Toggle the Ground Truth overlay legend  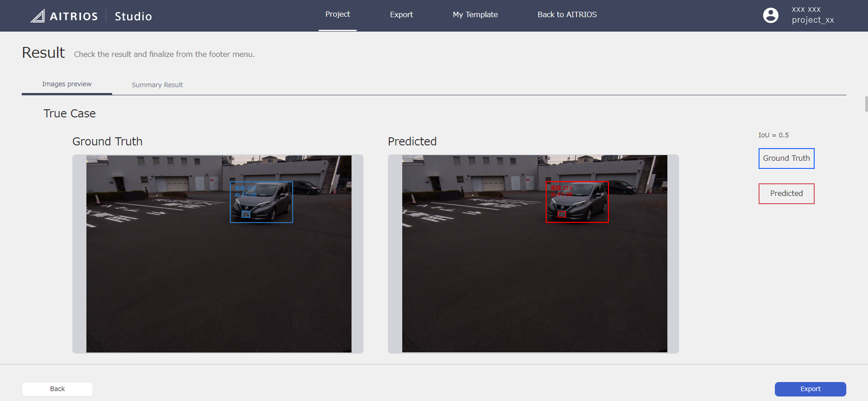pos(786,158)
